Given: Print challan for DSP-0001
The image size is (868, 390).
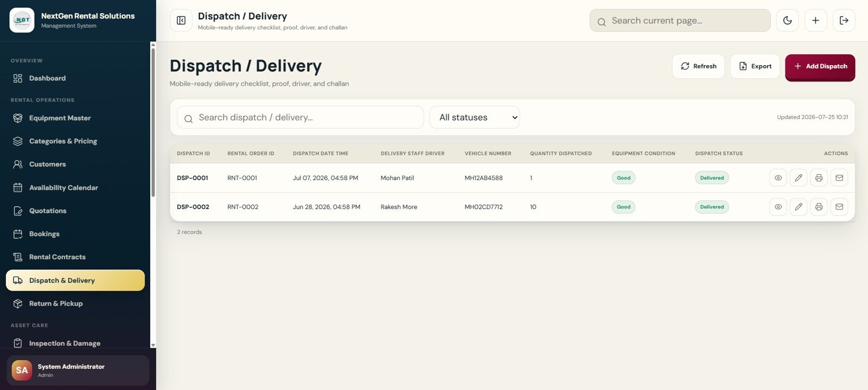Looking at the screenshot, I should tap(819, 178).
